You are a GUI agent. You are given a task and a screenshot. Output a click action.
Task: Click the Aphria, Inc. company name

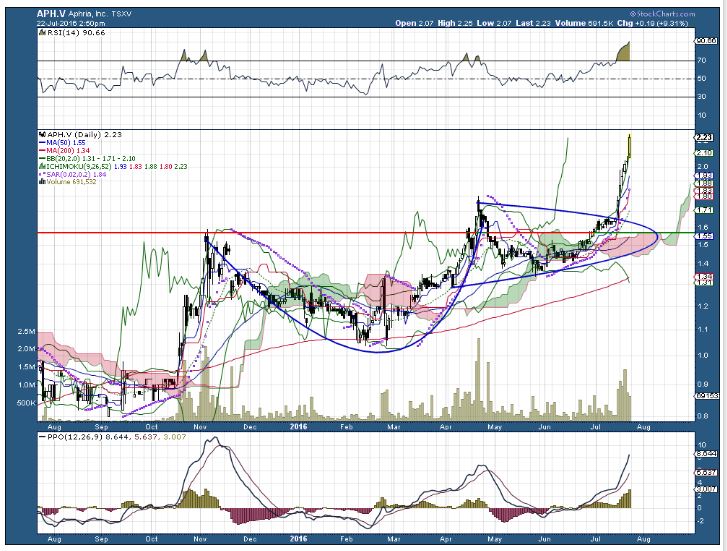click(88, 14)
